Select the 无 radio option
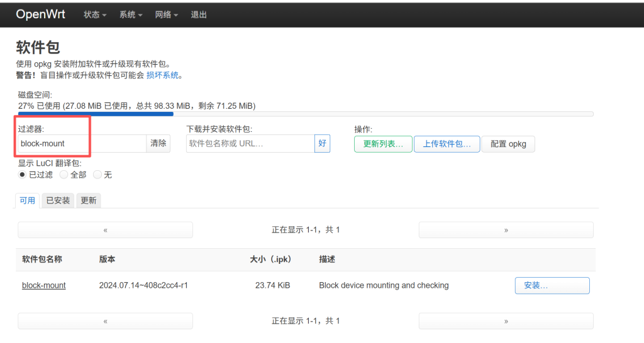The height and width of the screenshot is (343, 644). pyautogui.click(x=97, y=175)
